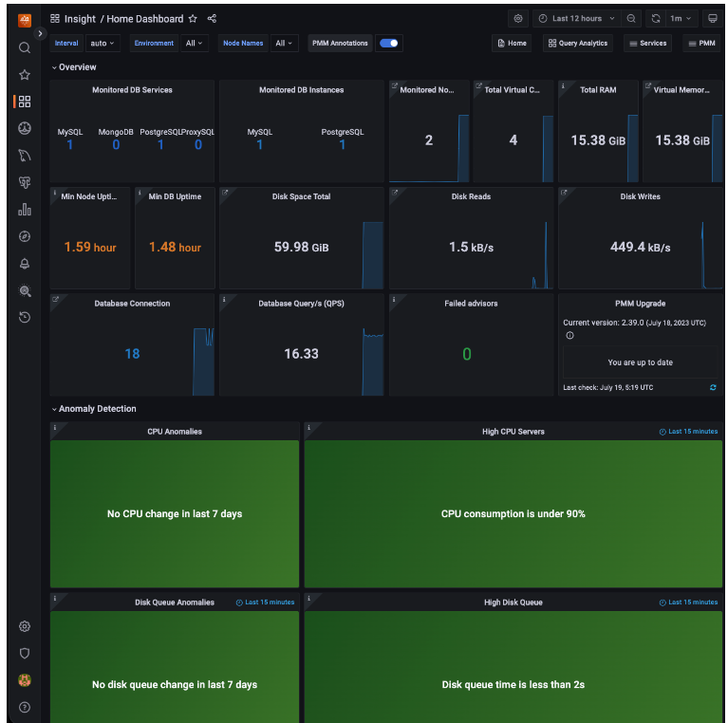The height and width of the screenshot is (723, 728).
Task: Open the Monitored DB Services panel title
Action: (132, 90)
